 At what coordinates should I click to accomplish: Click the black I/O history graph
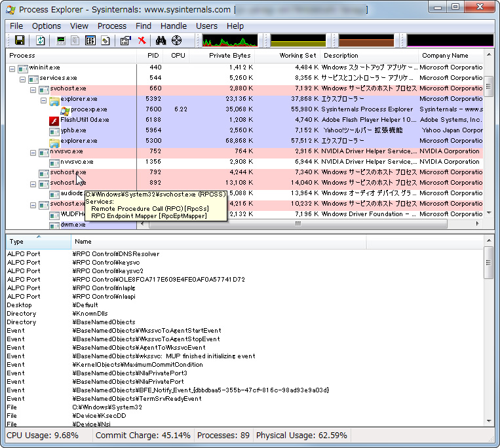pos(450,41)
